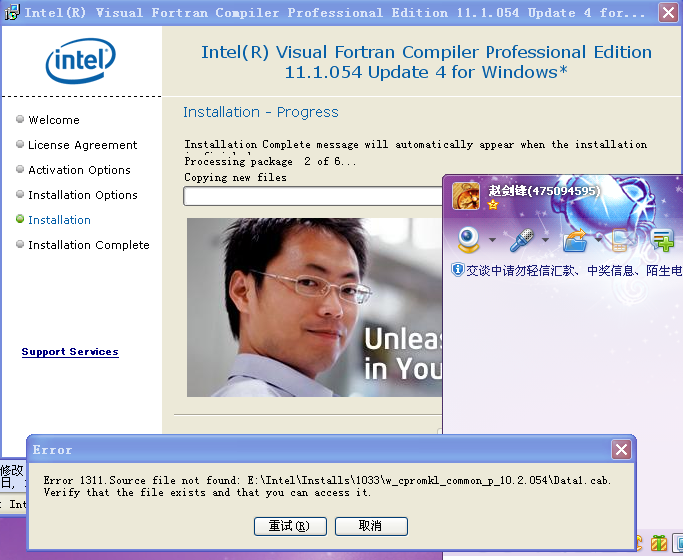
Task: Click the QQ contact avatar picture
Action: 466,196
